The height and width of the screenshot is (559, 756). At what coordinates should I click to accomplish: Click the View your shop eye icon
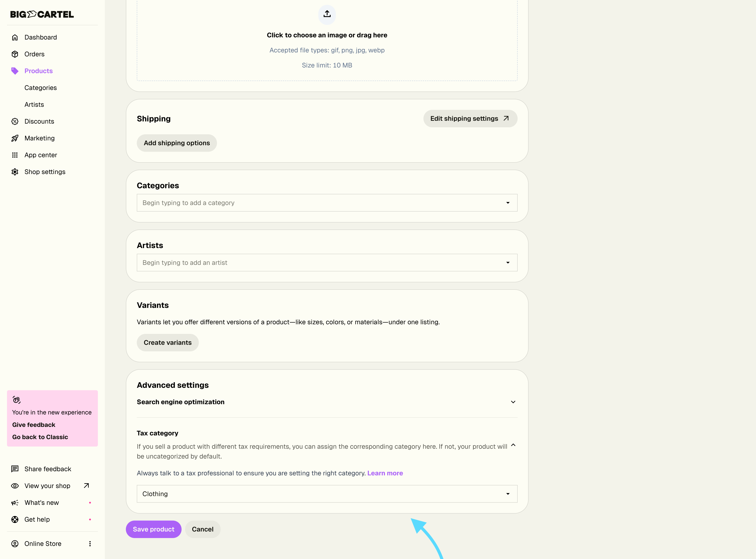pyautogui.click(x=15, y=486)
